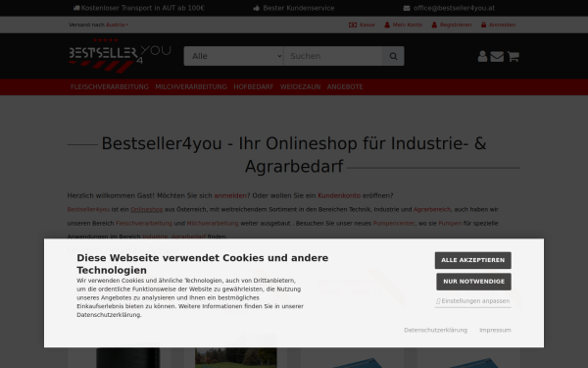588x368 pixels.
Task: Focus the Suchen search field
Action: pyautogui.click(x=333, y=56)
